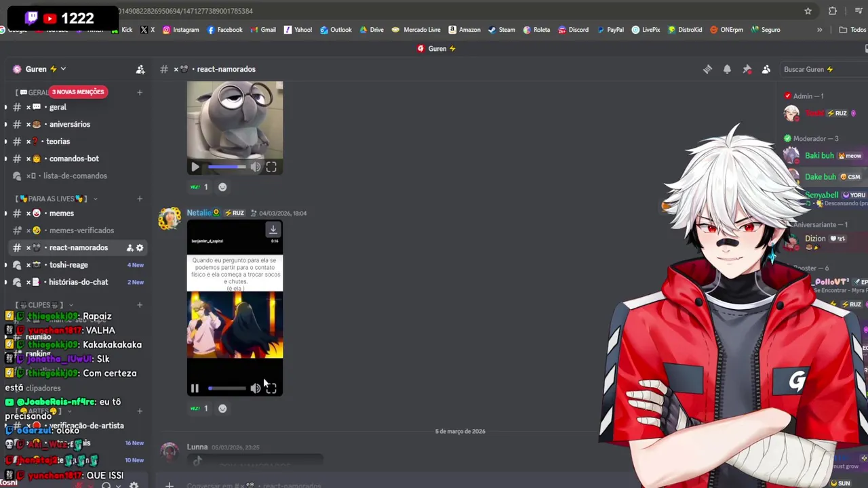
Task: Open Netalie's user profile name
Action: pyautogui.click(x=199, y=213)
